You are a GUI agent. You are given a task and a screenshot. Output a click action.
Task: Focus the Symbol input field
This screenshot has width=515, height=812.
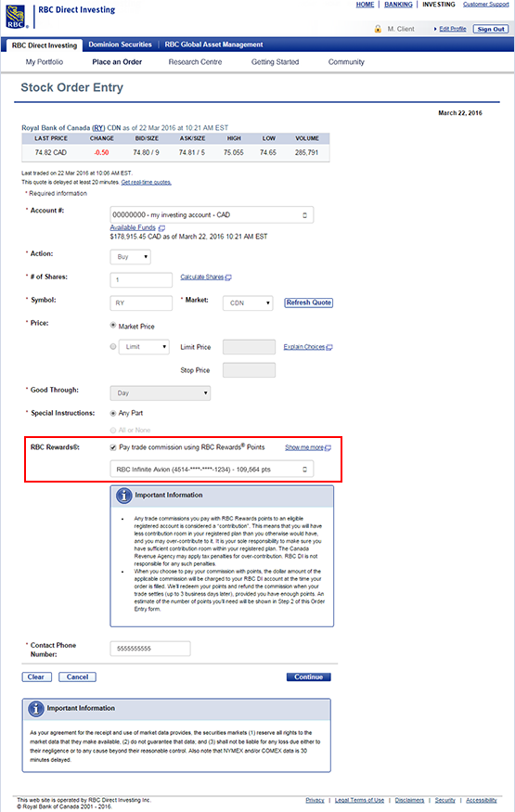coord(141,303)
